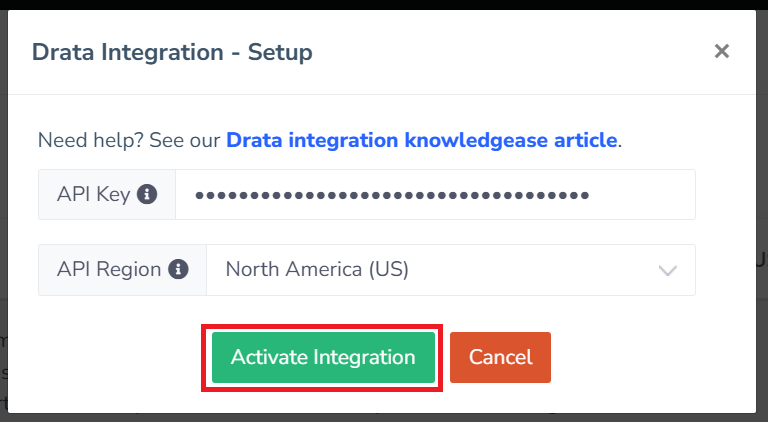Expand the API Region dropdown

(x=450, y=270)
